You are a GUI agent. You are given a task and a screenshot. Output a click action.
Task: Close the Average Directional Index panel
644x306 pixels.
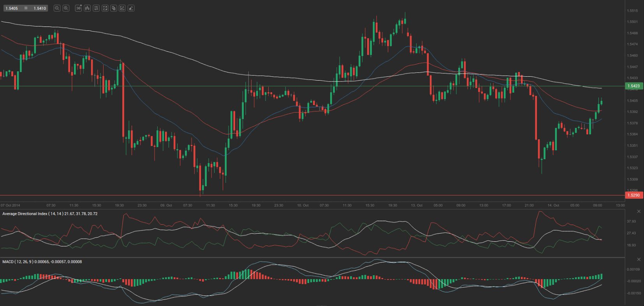(x=639, y=211)
